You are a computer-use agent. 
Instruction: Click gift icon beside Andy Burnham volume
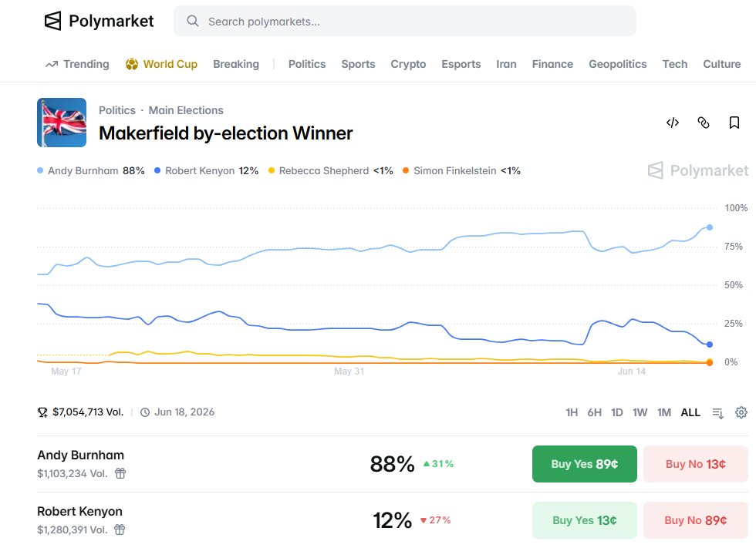coord(120,473)
